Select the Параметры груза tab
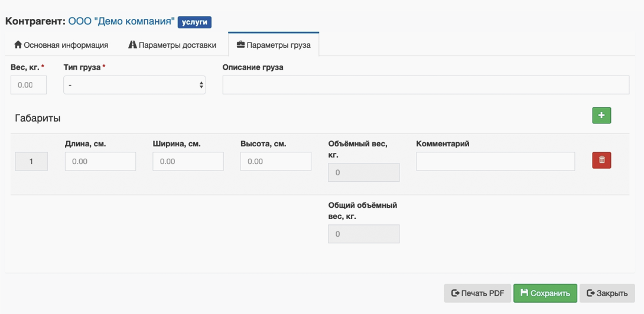This screenshot has width=644, height=314. point(274,45)
